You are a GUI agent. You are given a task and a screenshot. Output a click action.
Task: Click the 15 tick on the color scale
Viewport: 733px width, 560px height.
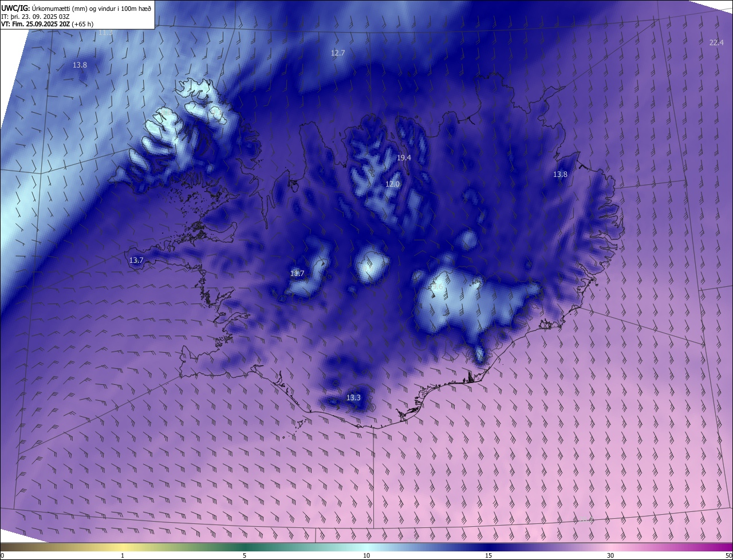[488, 555]
